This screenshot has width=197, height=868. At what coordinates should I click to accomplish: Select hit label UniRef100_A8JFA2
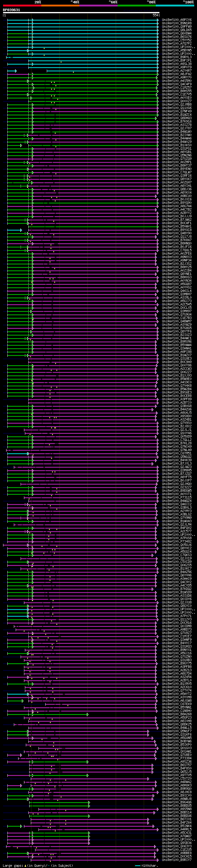176,74
